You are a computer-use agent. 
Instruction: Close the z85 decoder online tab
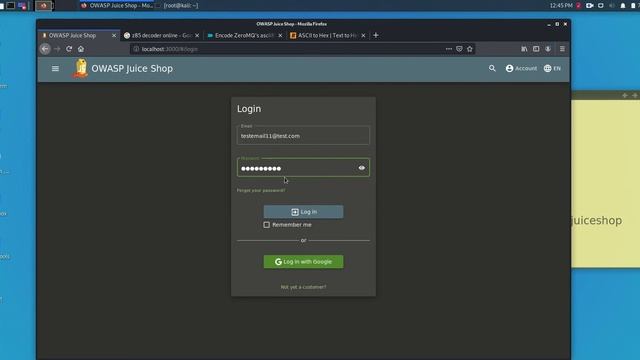pyautogui.click(x=197, y=36)
